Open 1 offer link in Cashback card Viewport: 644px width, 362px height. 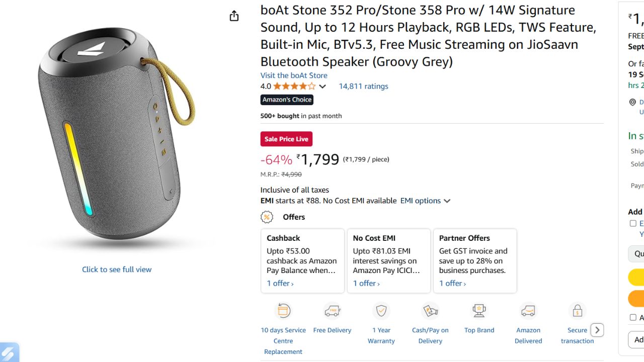click(x=280, y=283)
